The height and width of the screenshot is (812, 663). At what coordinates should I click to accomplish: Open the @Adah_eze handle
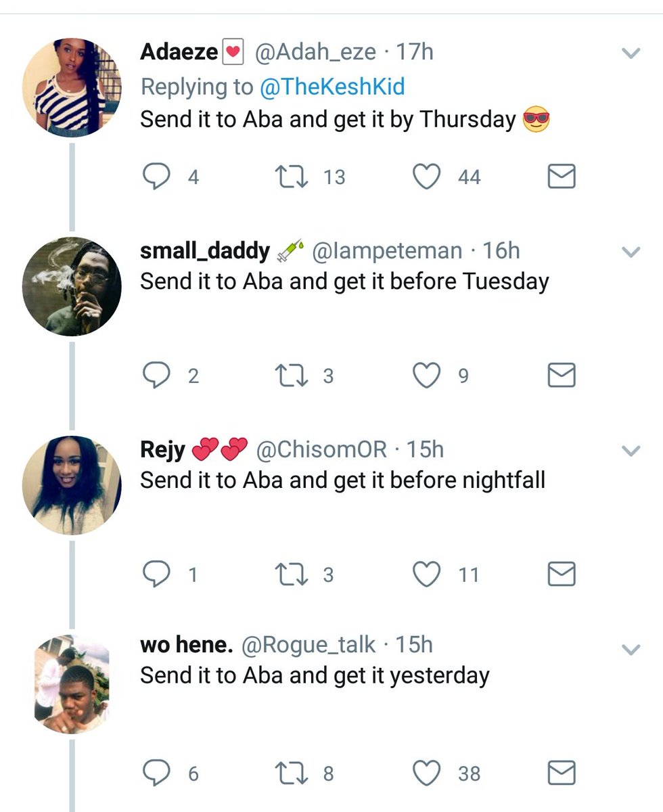pyautogui.click(x=315, y=53)
